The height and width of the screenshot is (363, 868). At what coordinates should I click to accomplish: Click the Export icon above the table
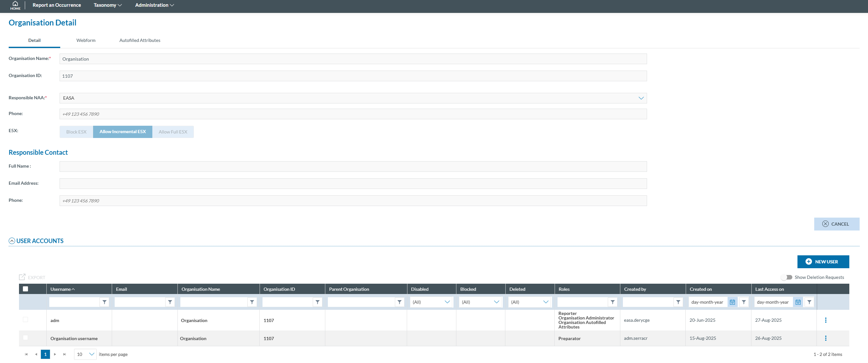(22, 277)
